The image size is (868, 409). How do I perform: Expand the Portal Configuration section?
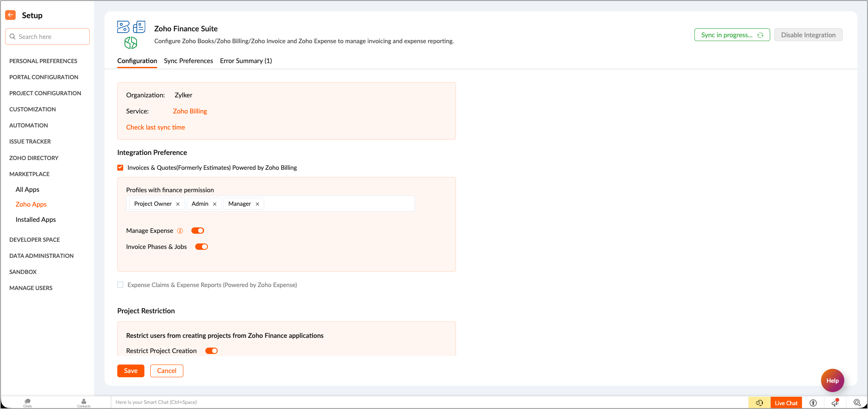(x=44, y=77)
